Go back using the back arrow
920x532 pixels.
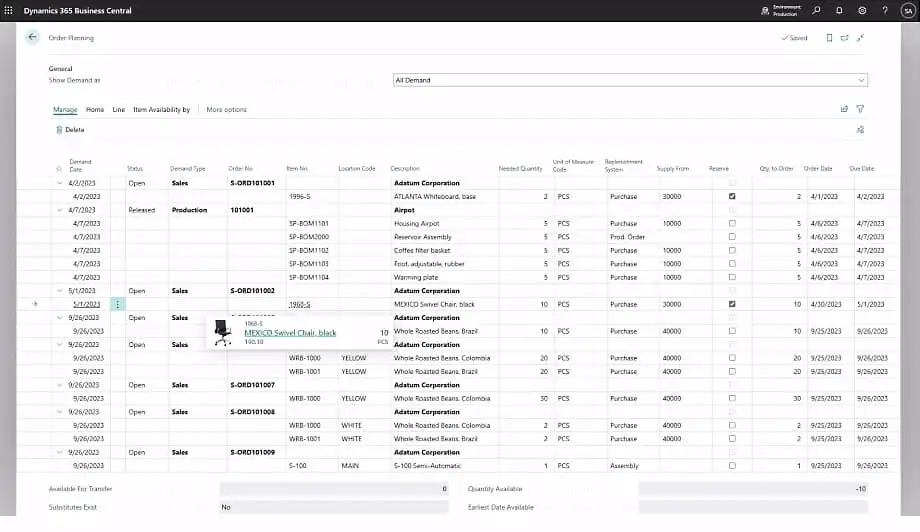point(32,37)
